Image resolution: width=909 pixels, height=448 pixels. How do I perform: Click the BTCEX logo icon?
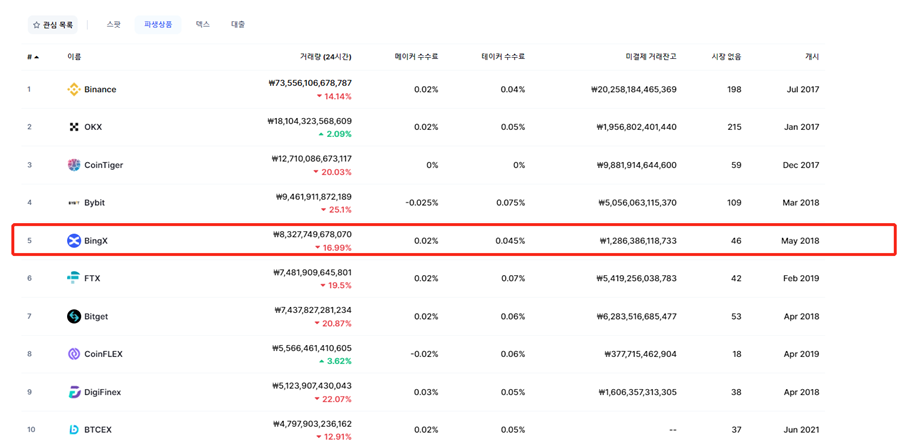pos(74,430)
